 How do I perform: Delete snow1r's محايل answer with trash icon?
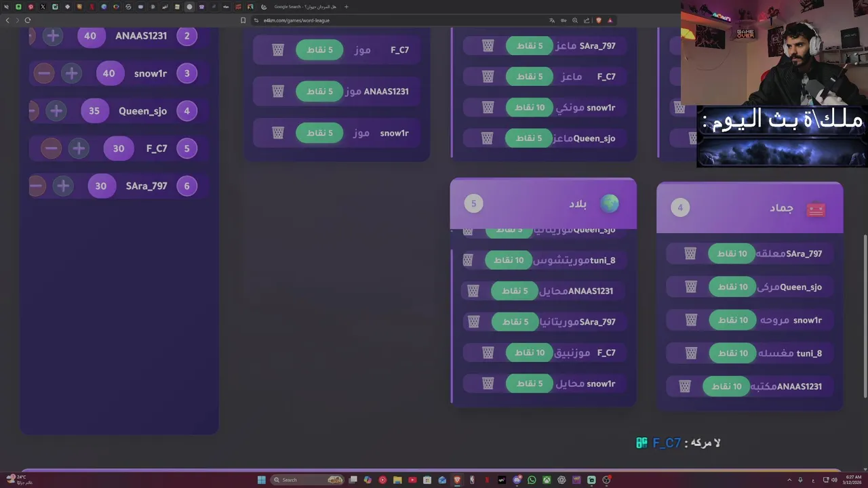click(488, 384)
